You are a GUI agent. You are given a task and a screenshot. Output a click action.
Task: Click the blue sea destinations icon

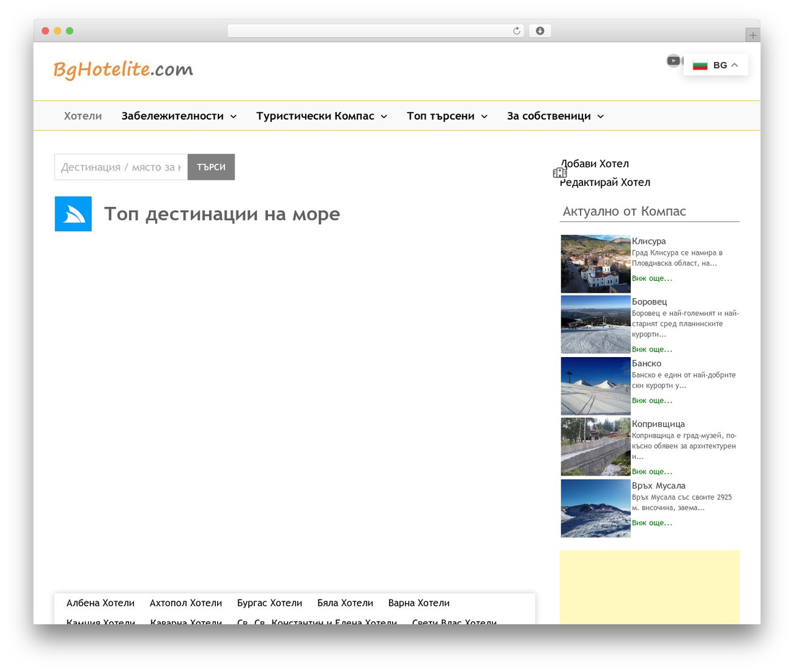tap(73, 214)
